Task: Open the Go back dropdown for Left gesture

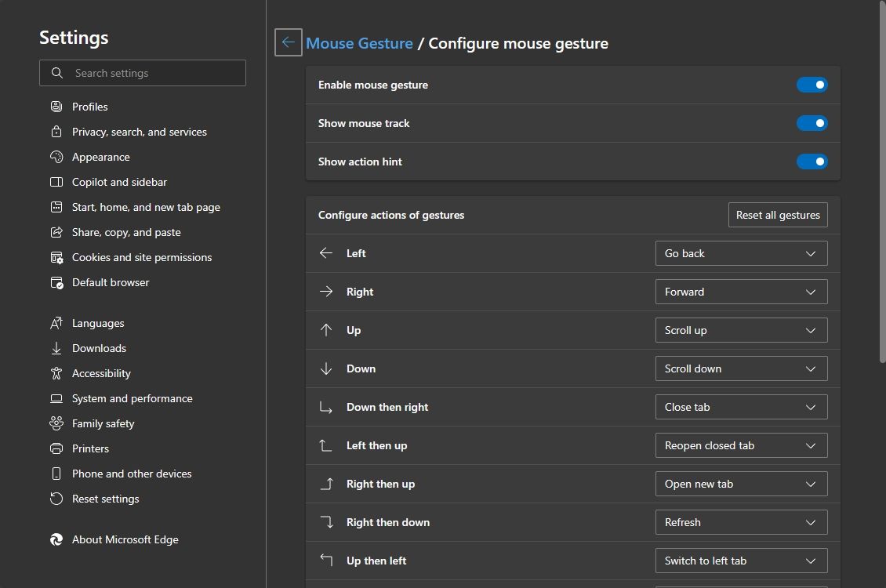Action: pyautogui.click(x=740, y=252)
